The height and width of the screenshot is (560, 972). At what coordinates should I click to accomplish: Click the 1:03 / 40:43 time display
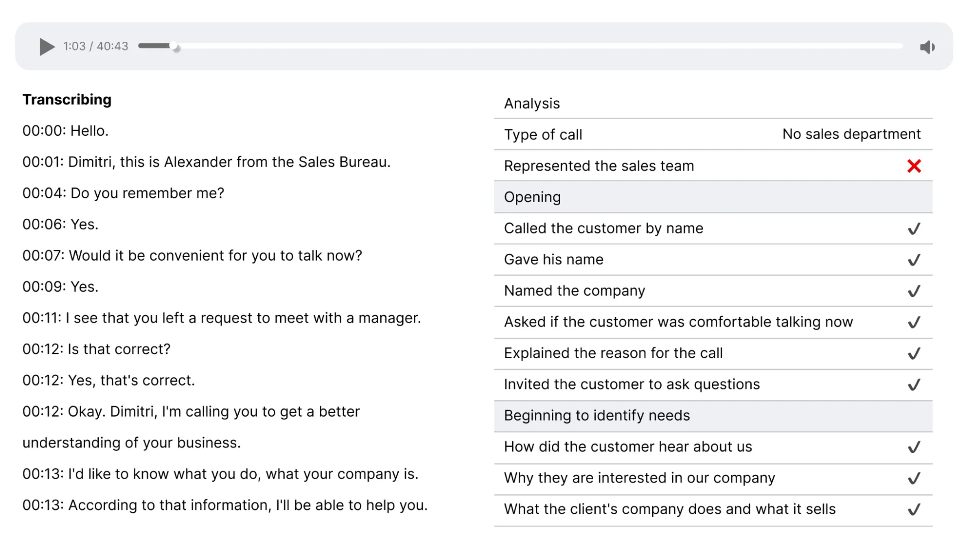tap(95, 46)
